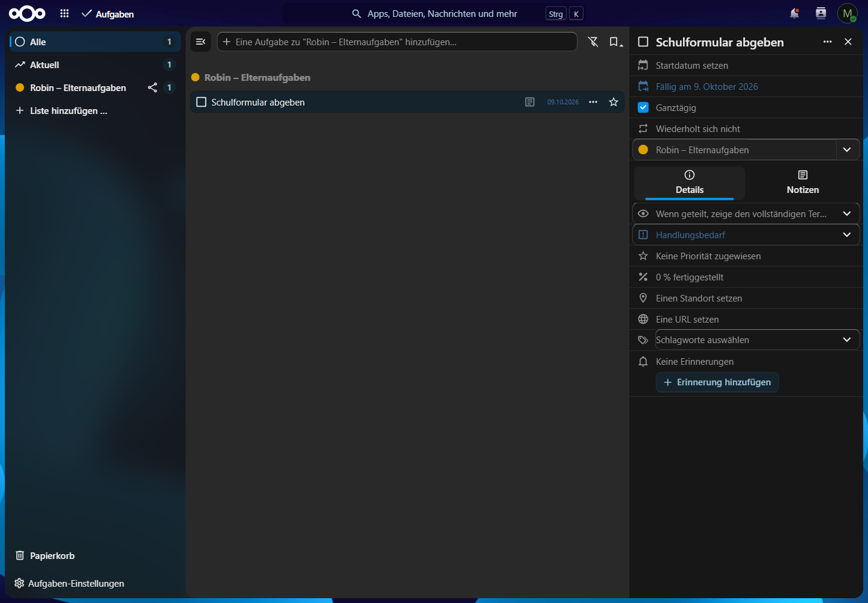
Task: Select the Details tab
Action: point(690,183)
